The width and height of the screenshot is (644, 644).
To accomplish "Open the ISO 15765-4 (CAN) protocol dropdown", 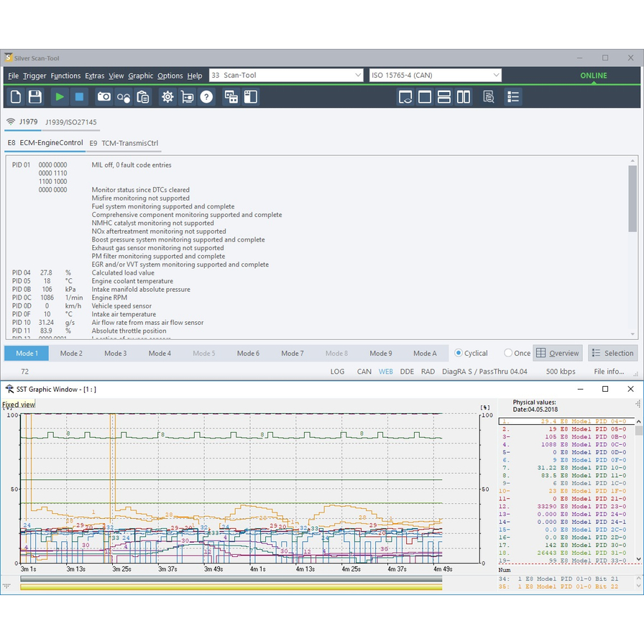I will [x=496, y=75].
